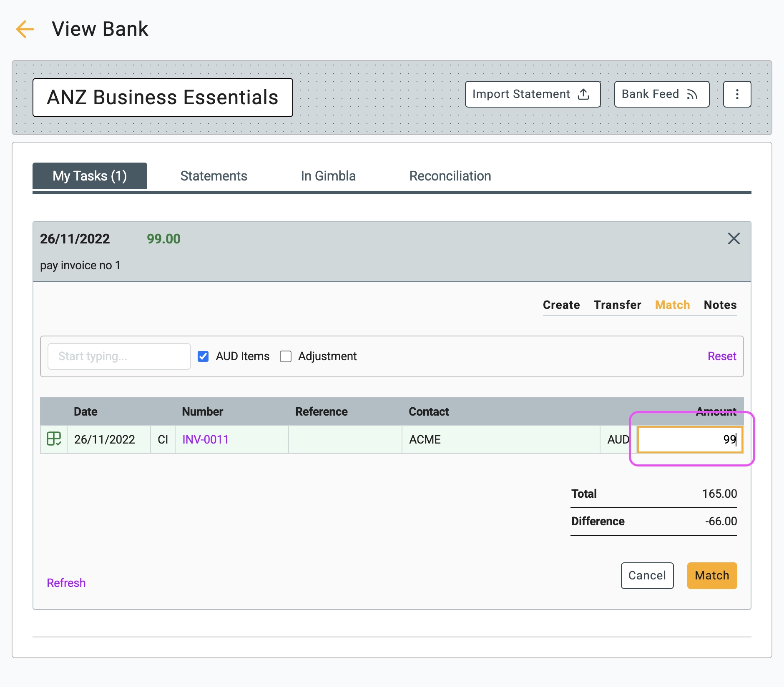Screen dimensions: 784x687
Task: Click the Contact column header
Action: coord(429,411)
